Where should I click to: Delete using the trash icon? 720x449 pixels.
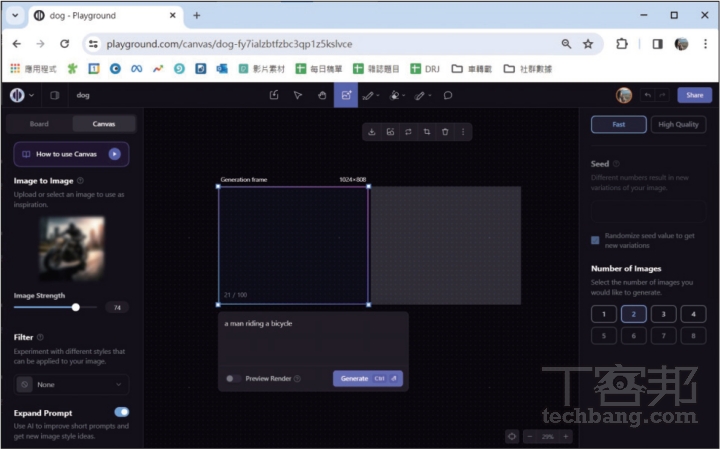click(445, 132)
